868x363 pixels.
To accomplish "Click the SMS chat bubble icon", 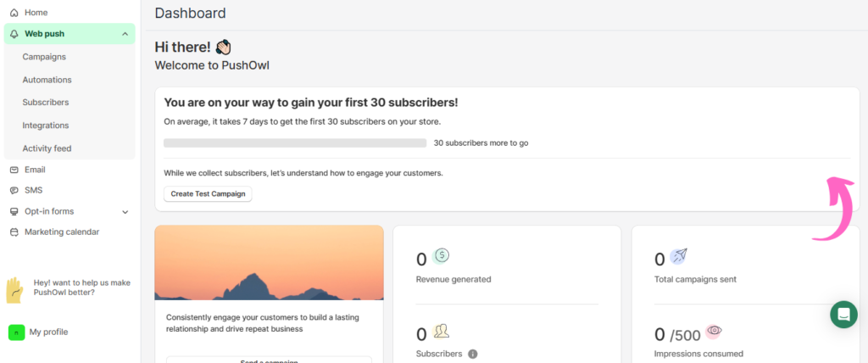I will pyautogui.click(x=14, y=190).
